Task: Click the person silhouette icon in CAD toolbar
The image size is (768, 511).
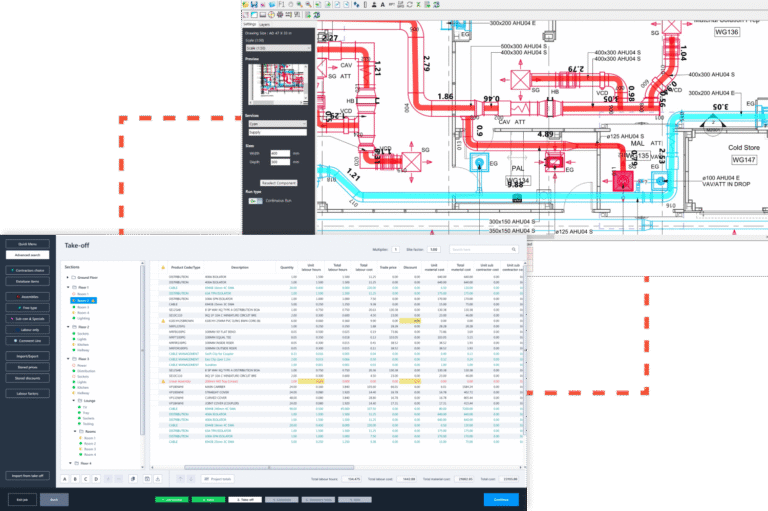Action: 374,4
